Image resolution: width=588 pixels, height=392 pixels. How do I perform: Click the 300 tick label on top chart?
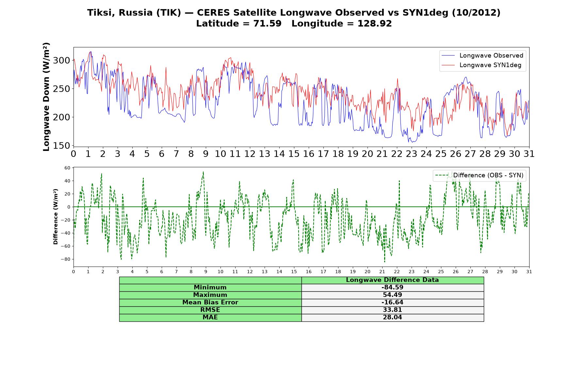pyautogui.click(x=61, y=60)
